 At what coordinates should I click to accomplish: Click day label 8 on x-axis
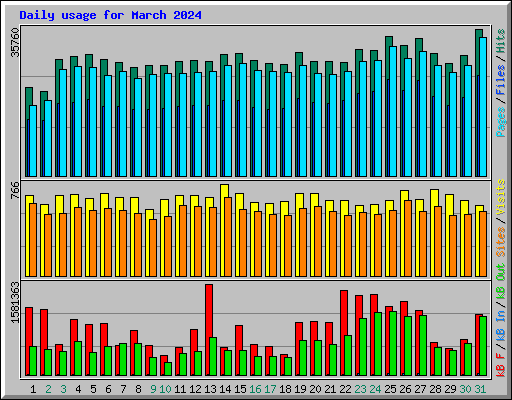[138, 389]
